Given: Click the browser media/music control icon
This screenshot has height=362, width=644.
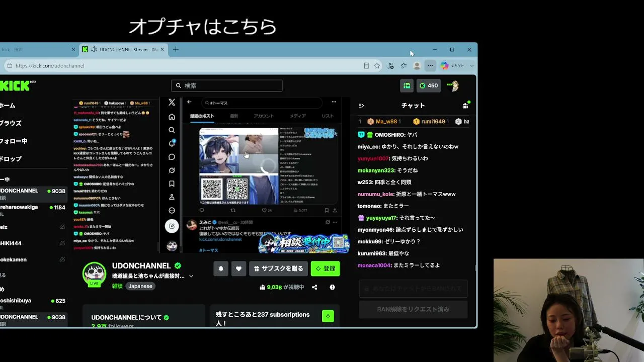Looking at the screenshot, I should (390, 66).
